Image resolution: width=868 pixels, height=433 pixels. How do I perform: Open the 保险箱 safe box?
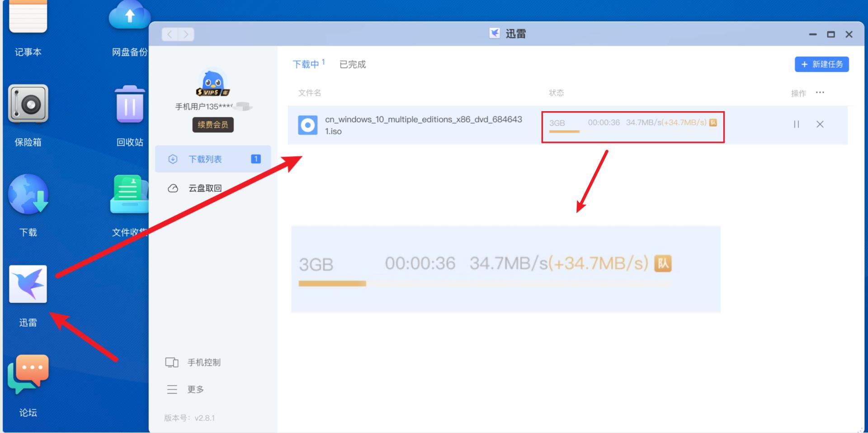click(x=28, y=105)
